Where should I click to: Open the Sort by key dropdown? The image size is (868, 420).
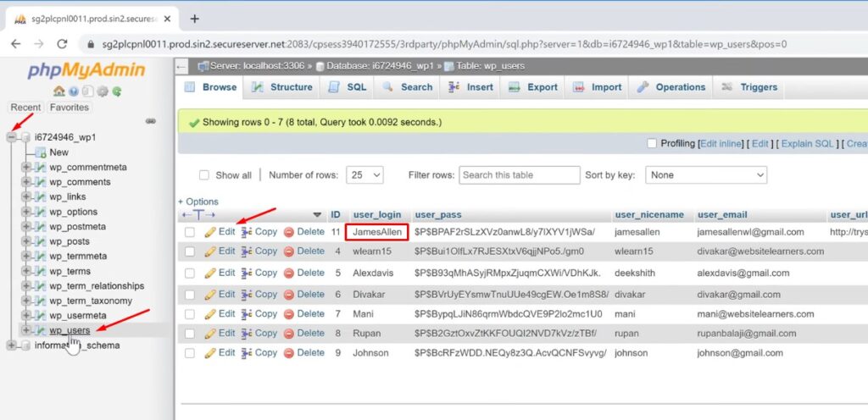click(x=706, y=175)
